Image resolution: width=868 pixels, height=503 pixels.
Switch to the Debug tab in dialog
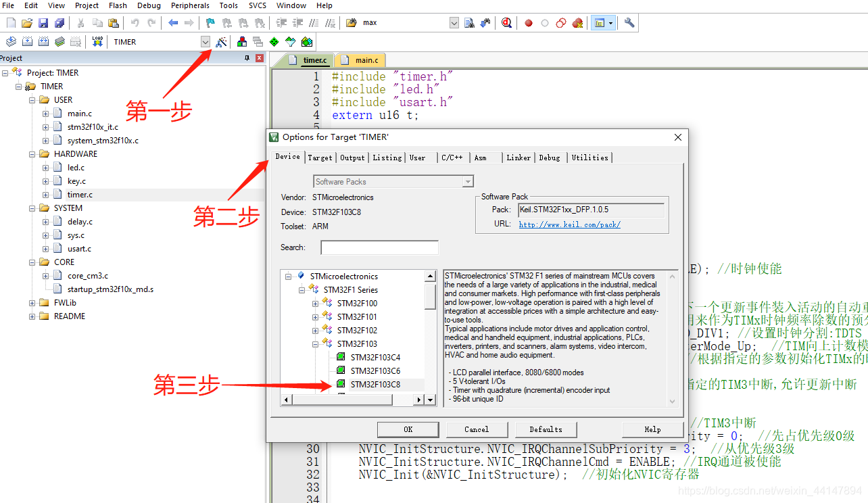[550, 158]
